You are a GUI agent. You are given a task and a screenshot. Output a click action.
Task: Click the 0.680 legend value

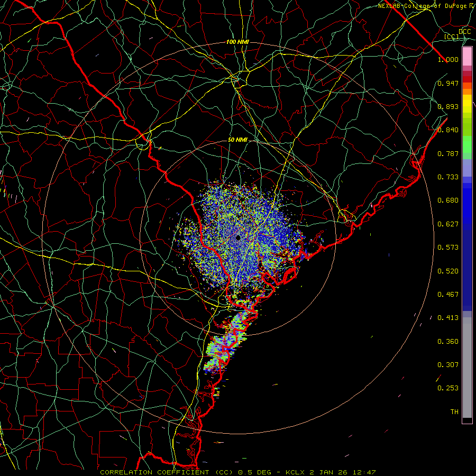448,200
